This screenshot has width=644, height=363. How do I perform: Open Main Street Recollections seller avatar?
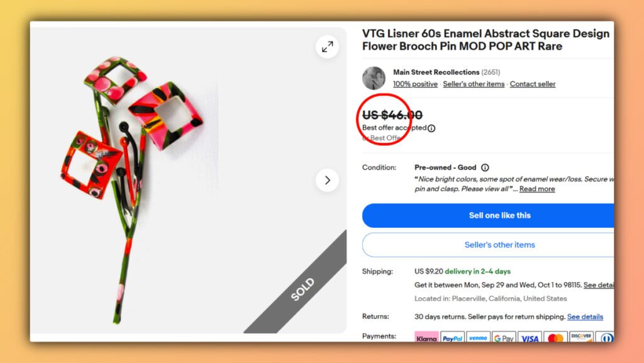[x=374, y=78]
